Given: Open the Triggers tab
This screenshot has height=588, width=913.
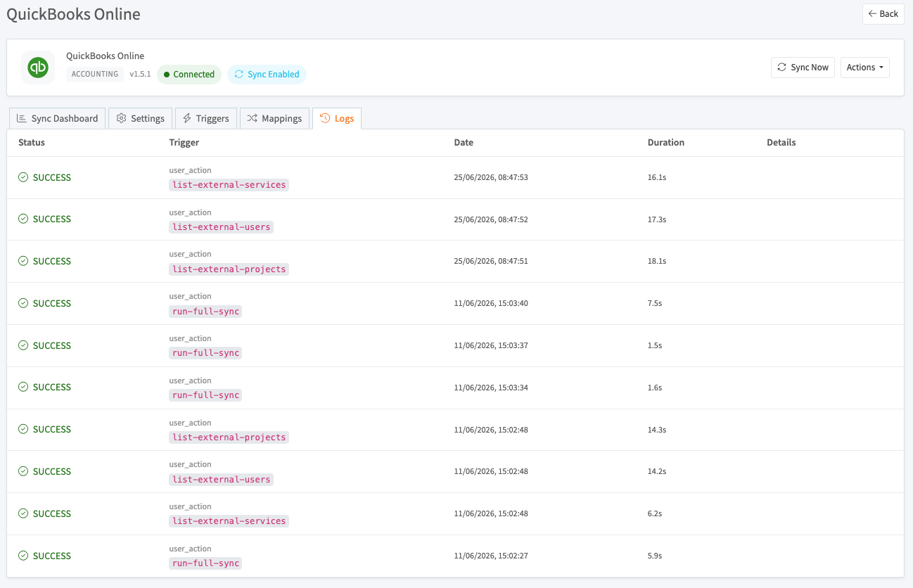Looking at the screenshot, I should (205, 118).
